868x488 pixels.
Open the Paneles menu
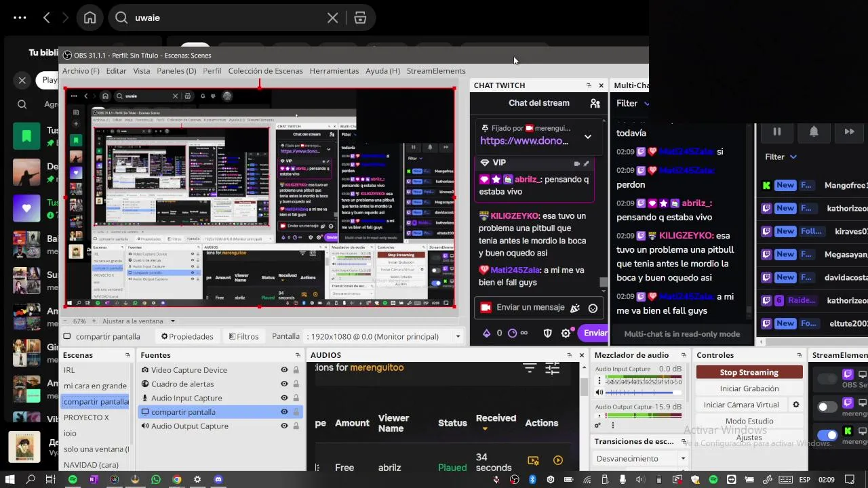pyautogui.click(x=176, y=71)
